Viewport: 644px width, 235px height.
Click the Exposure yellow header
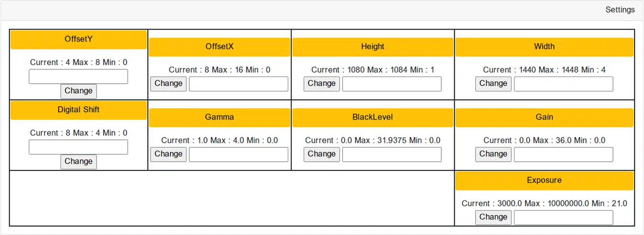coord(544,180)
